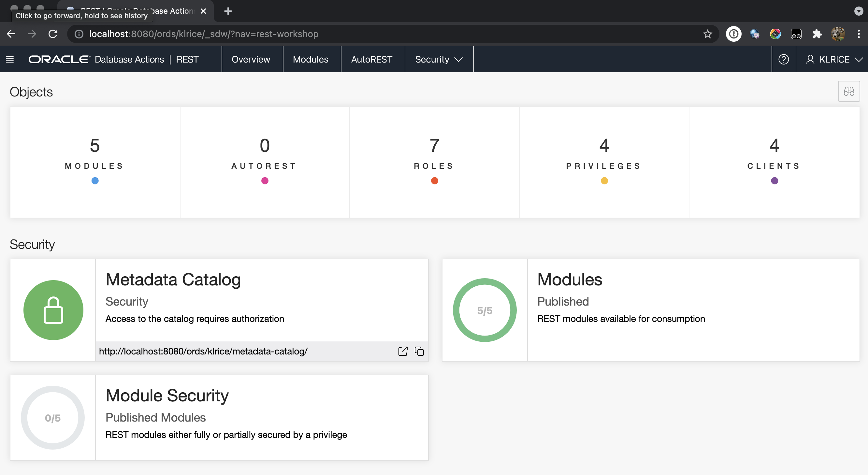868x475 pixels.
Task: Open the 4 Privileges tile
Action: [x=604, y=162]
